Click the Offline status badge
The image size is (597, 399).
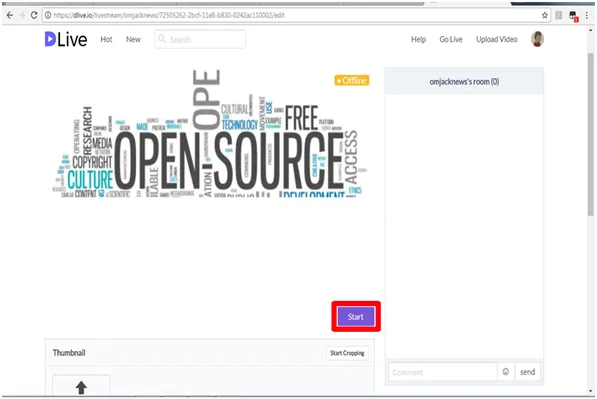[x=351, y=81]
